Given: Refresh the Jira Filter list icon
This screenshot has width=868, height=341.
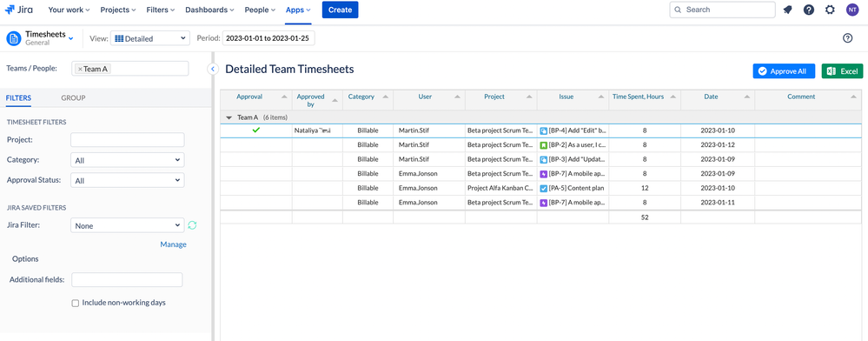Looking at the screenshot, I should point(192,225).
